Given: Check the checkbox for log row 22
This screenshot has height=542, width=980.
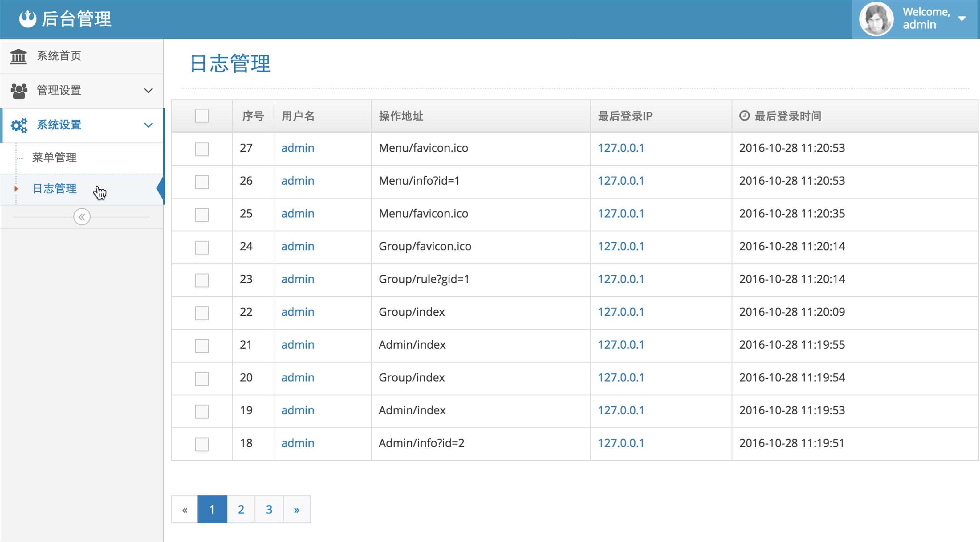Looking at the screenshot, I should (201, 313).
